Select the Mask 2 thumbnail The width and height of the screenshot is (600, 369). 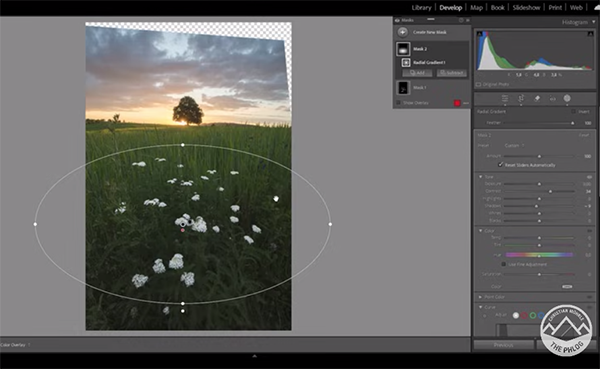[403, 49]
